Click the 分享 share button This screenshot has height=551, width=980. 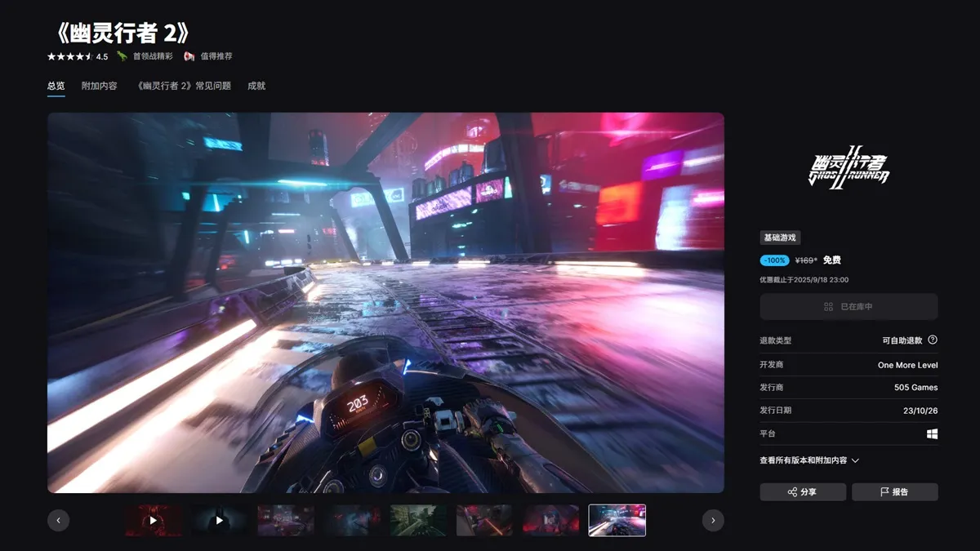pyautogui.click(x=803, y=492)
